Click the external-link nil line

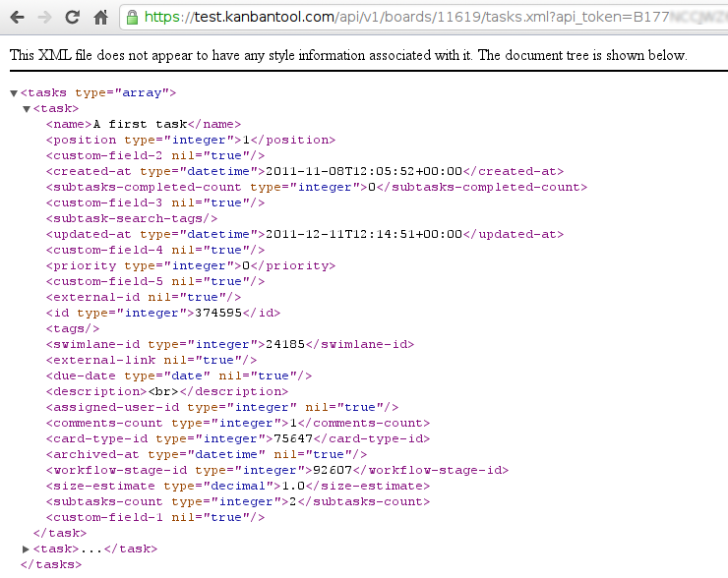152,361
